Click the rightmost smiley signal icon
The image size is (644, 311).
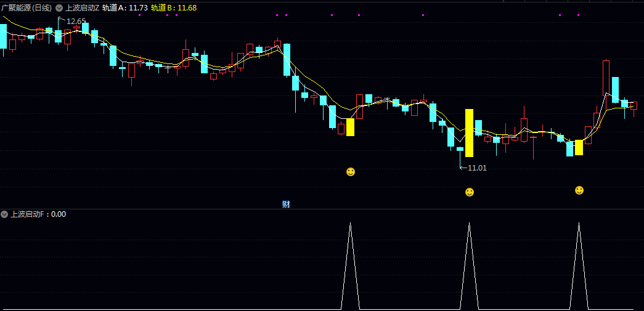click(x=579, y=190)
